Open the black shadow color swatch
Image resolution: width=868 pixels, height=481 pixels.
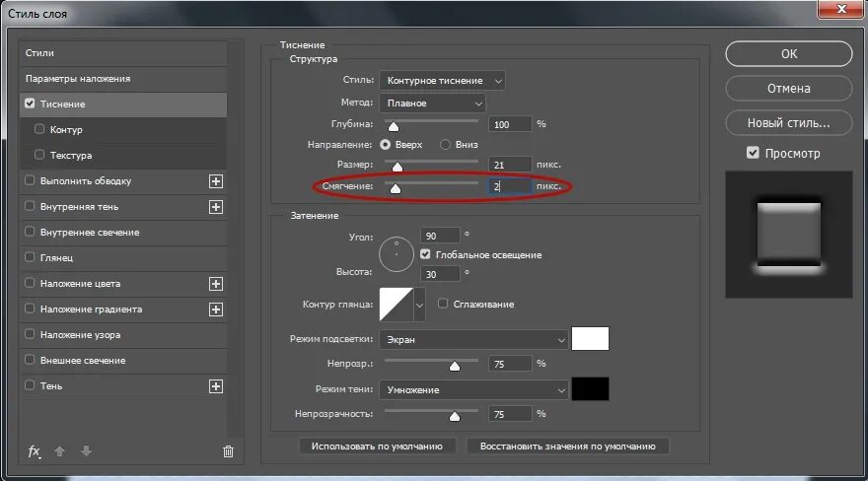[590, 388]
